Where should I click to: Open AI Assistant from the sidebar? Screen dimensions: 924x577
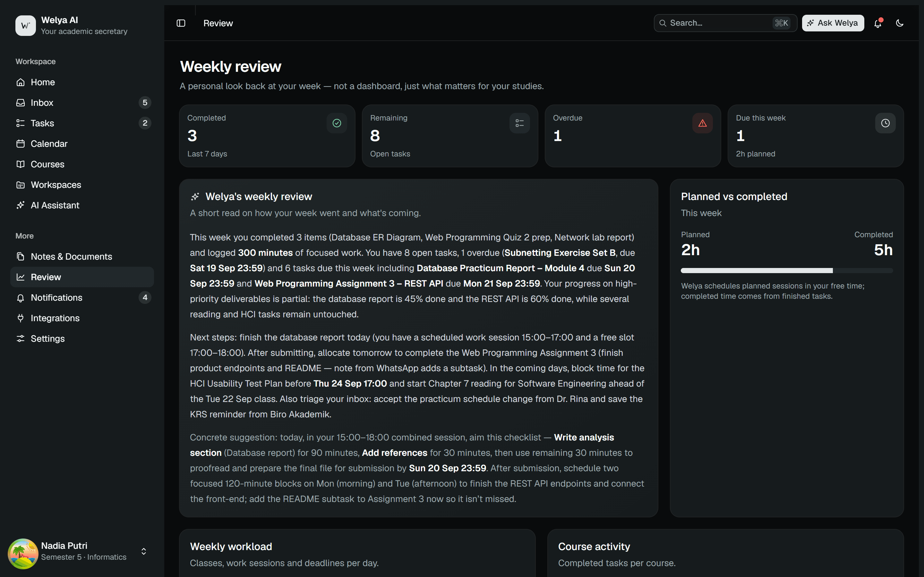(x=82, y=205)
